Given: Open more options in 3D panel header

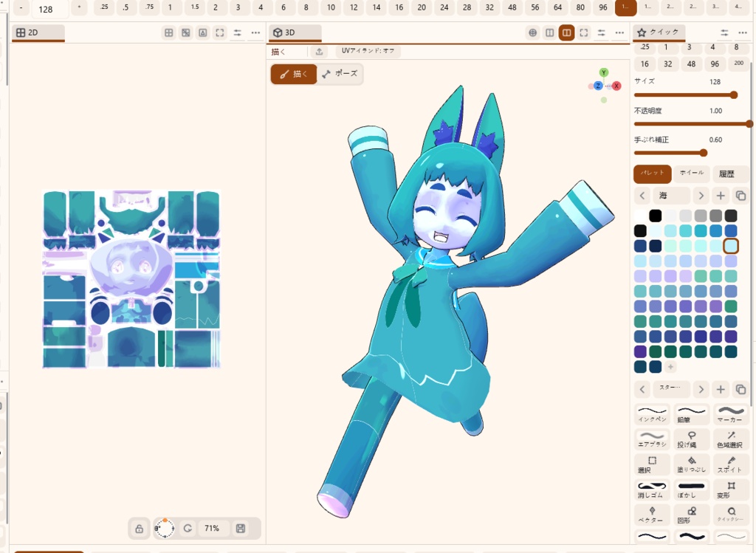Looking at the screenshot, I should 619,32.
